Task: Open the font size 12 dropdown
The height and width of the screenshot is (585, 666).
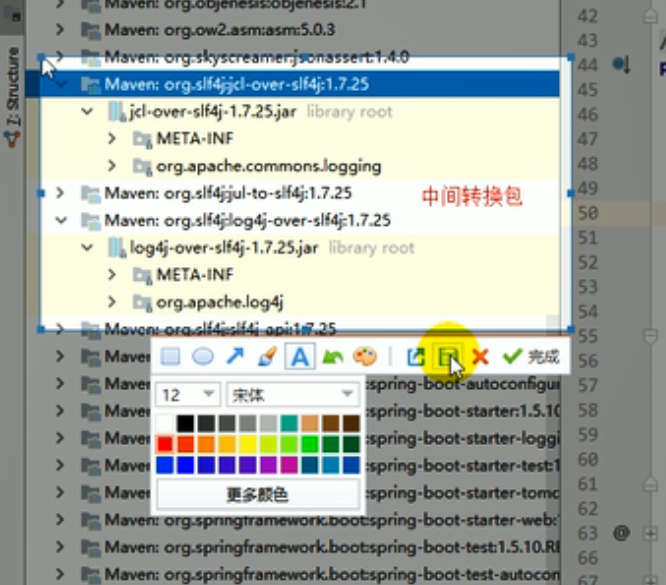Action: tap(187, 395)
